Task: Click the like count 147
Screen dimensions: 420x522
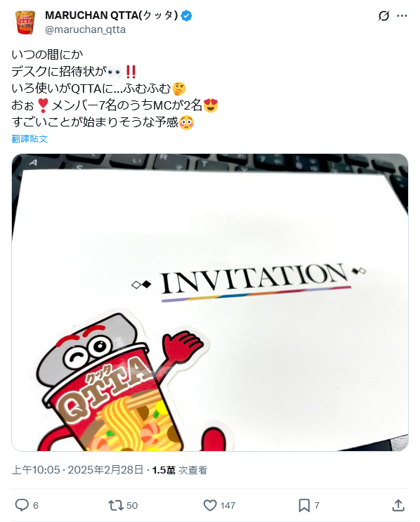Action: 228,505
